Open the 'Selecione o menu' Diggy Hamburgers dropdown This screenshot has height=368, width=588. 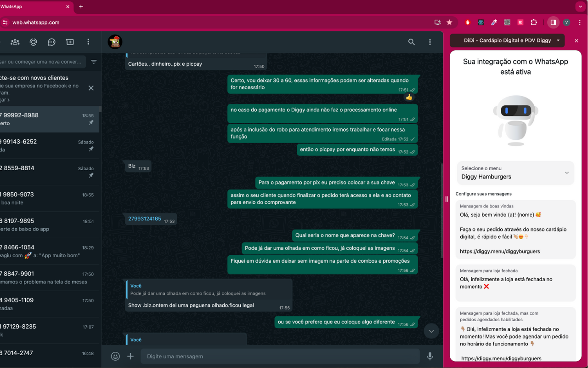pyautogui.click(x=515, y=173)
